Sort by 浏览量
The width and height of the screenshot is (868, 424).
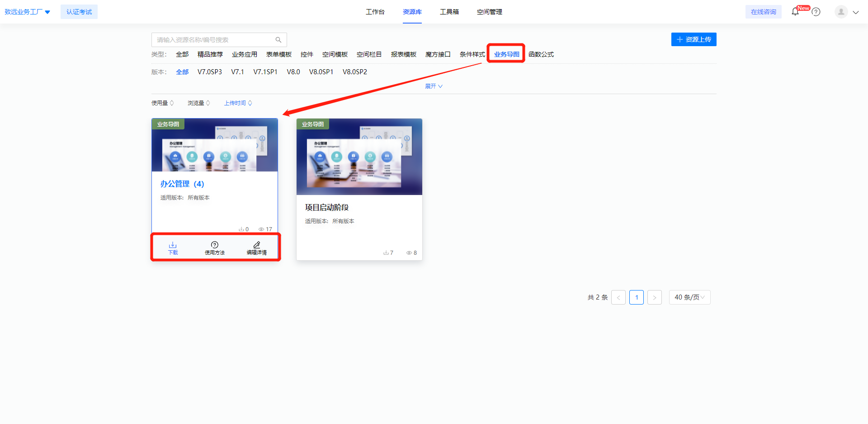199,103
